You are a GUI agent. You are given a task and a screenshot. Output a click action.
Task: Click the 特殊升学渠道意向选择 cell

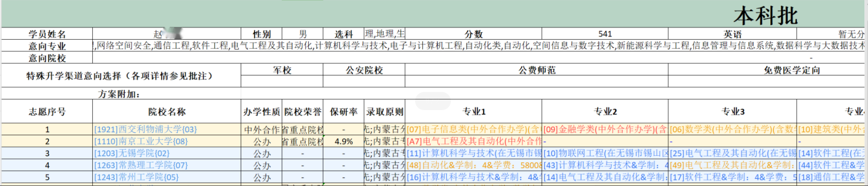(x=121, y=75)
